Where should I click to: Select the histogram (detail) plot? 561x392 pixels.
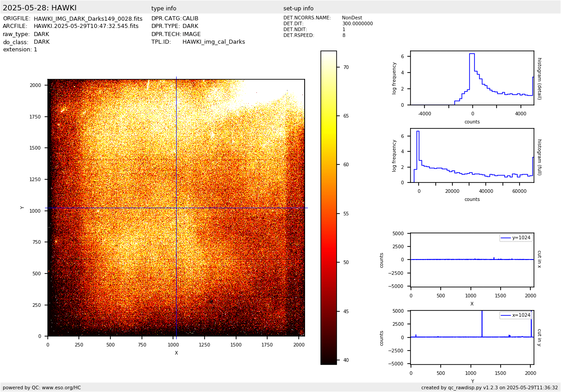click(x=472, y=78)
